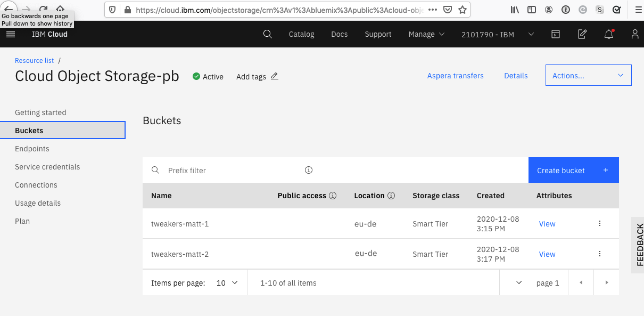644x316 pixels.
Task: Click the Location column info icon
Action: (x=391, y=196)
